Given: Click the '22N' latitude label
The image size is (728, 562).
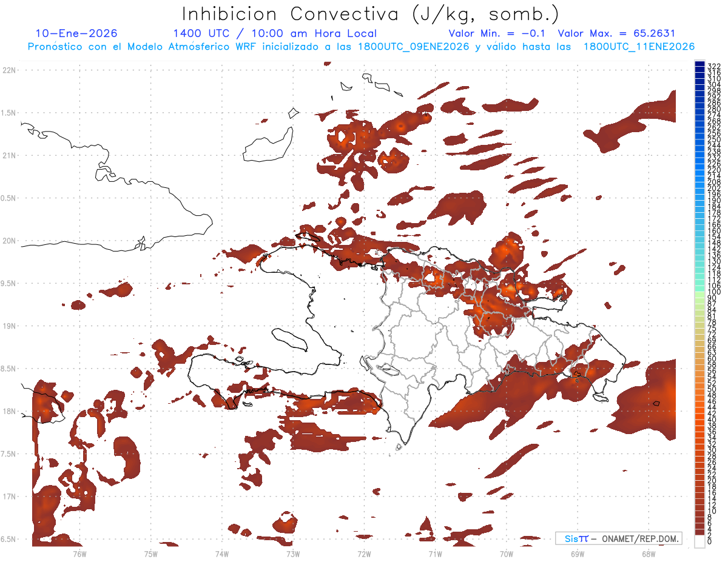Looking at the screenshot, I should coord(9,70).
